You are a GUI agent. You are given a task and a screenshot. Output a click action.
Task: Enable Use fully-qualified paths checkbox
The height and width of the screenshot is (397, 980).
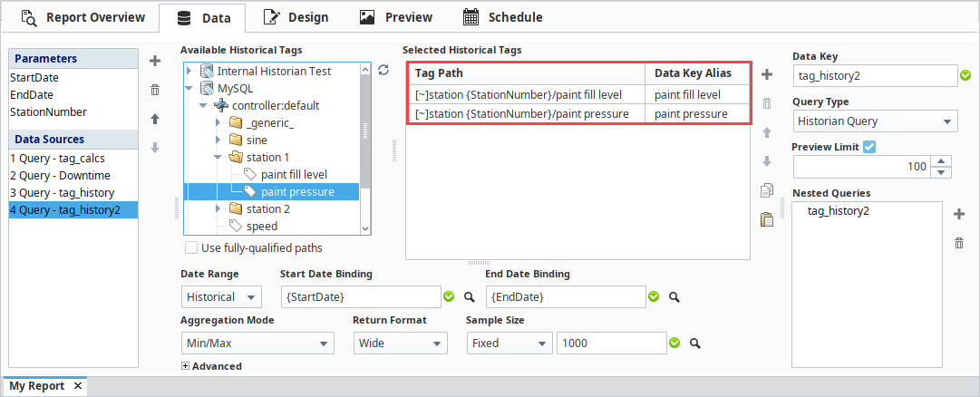click(x=191, y=247)
